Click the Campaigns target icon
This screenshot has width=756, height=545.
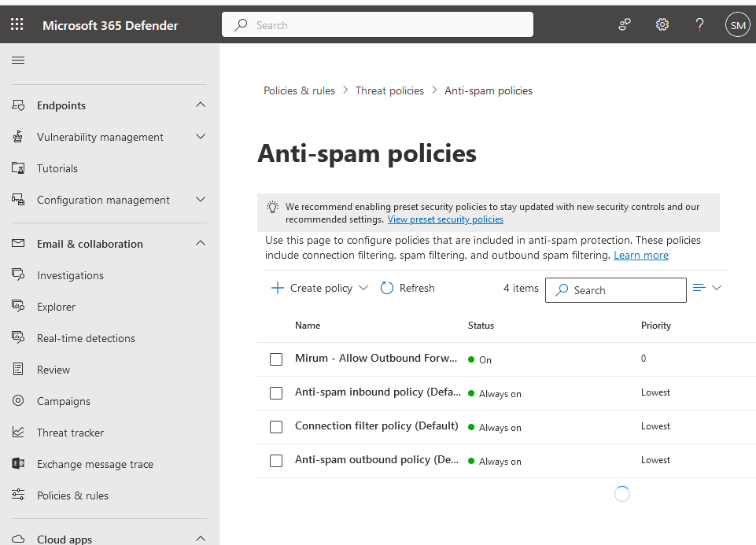coord(18,400)
